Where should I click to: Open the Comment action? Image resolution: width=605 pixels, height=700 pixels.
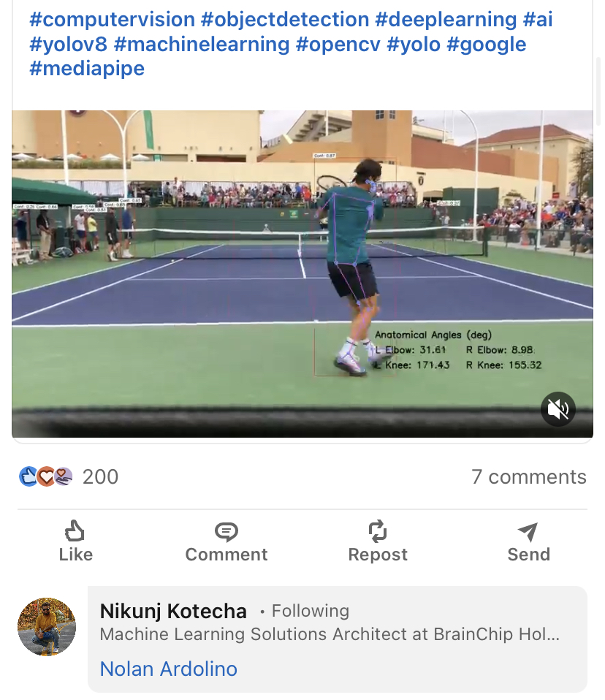(227, 541)
